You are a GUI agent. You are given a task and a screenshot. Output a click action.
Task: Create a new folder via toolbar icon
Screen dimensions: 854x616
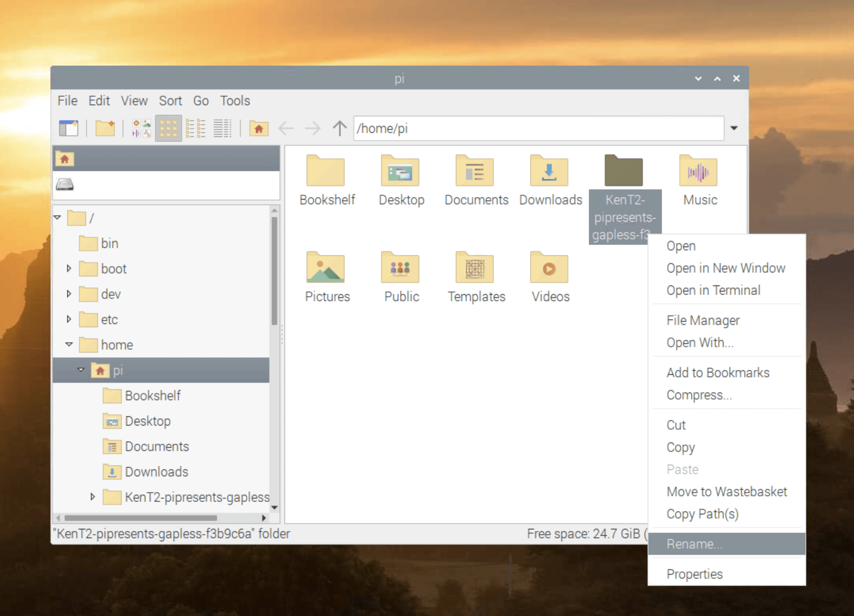click(105, 129)
